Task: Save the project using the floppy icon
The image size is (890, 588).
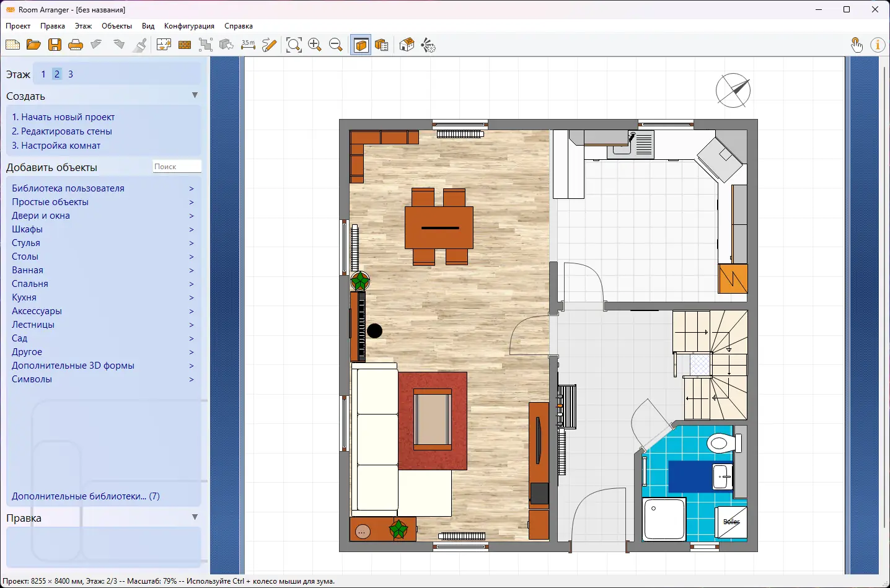Action: pos(55,45)
